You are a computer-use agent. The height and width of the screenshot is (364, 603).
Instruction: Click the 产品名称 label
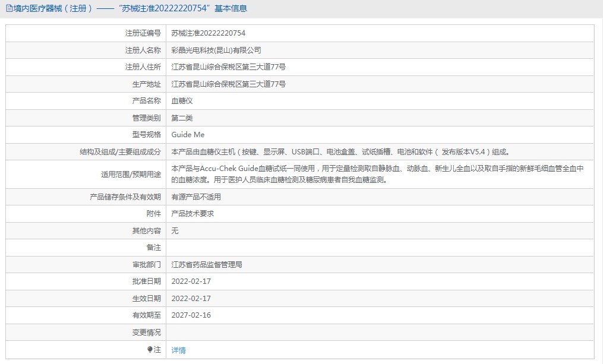147,101
